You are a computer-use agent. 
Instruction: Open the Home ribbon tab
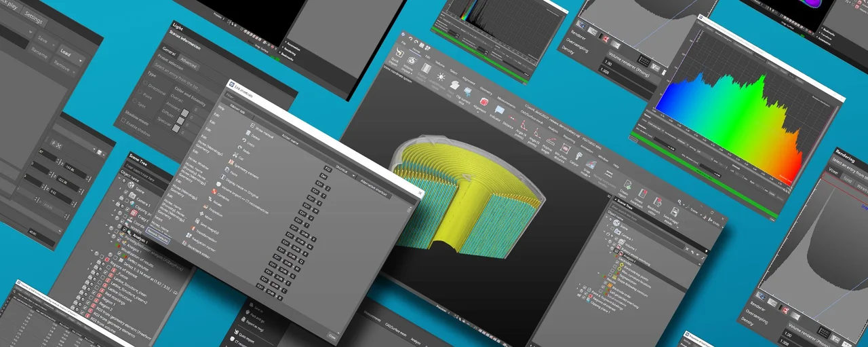416,50
